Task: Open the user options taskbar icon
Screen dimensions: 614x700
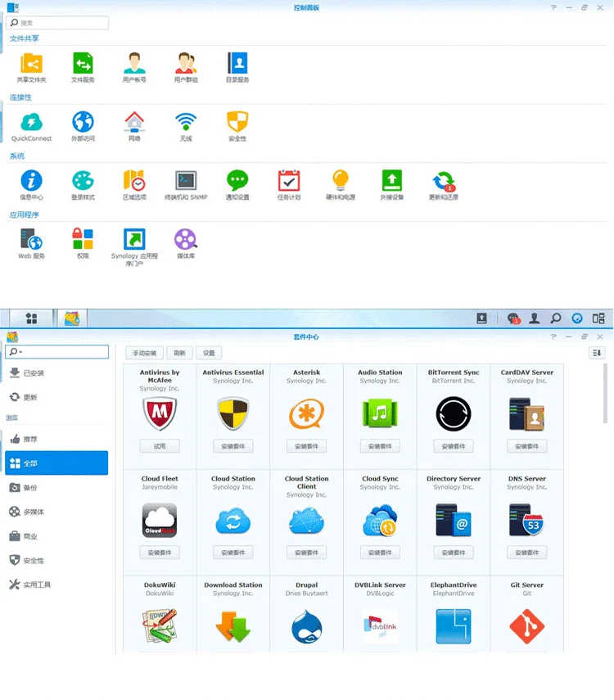Action: (534, 318)
